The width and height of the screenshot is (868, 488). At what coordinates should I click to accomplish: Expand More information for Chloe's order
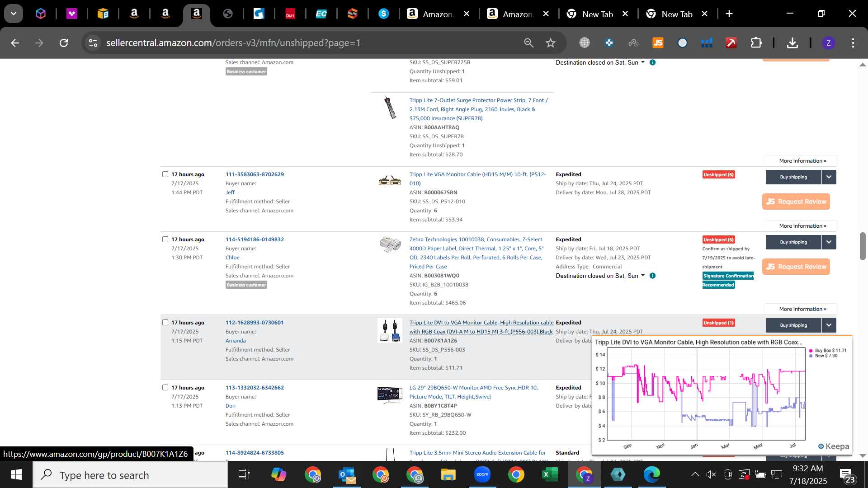(801, 309)
